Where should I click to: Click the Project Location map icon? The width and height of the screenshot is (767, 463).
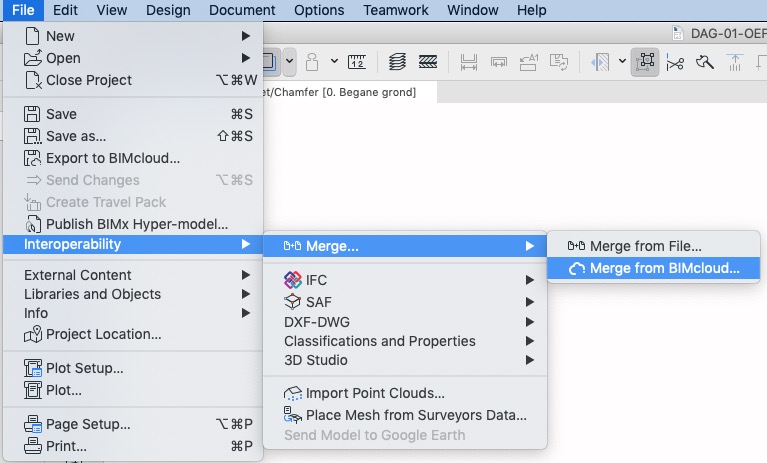pyautogui.click(x=33, y=334)
